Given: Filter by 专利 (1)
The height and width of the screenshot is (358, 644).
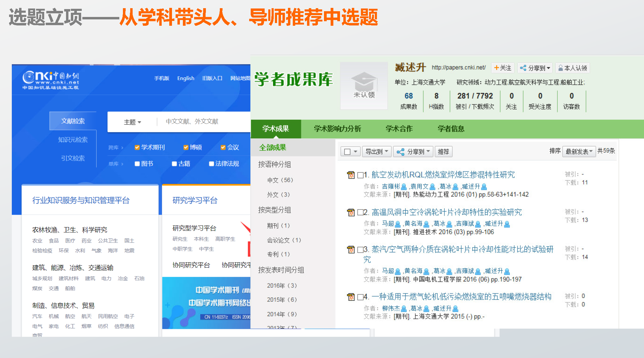Looking at the screenshot, I should (x=278, y=254).
